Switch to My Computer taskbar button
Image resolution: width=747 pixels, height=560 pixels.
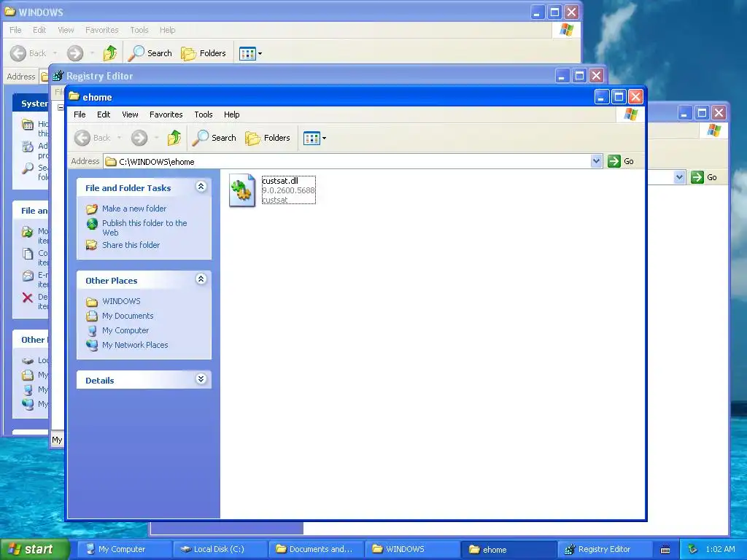(x=124, y=550)
